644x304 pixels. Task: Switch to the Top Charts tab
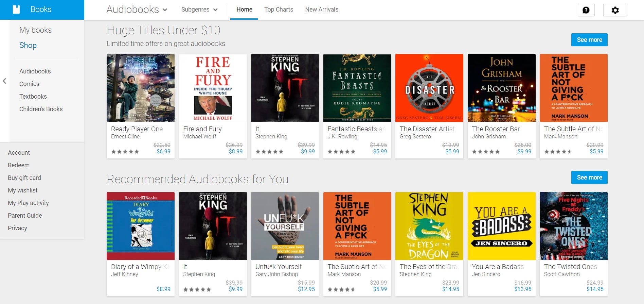pyautogui.click(x=279, y=10)
